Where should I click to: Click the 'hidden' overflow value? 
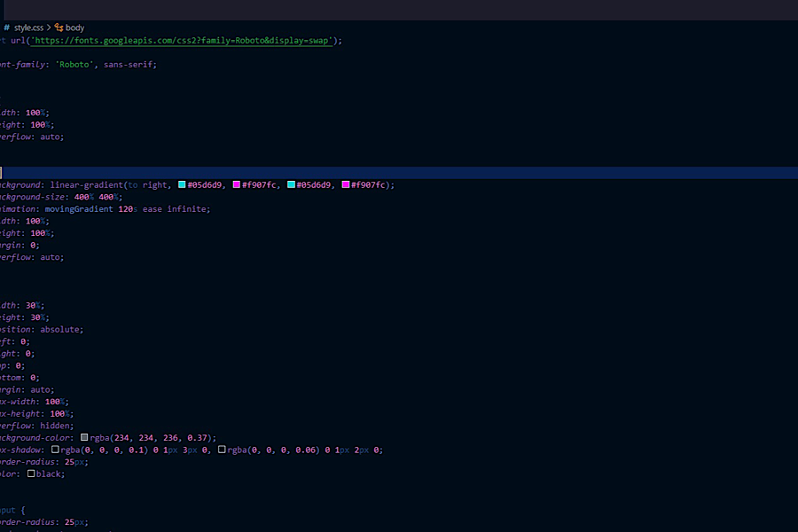pos(58,425)
